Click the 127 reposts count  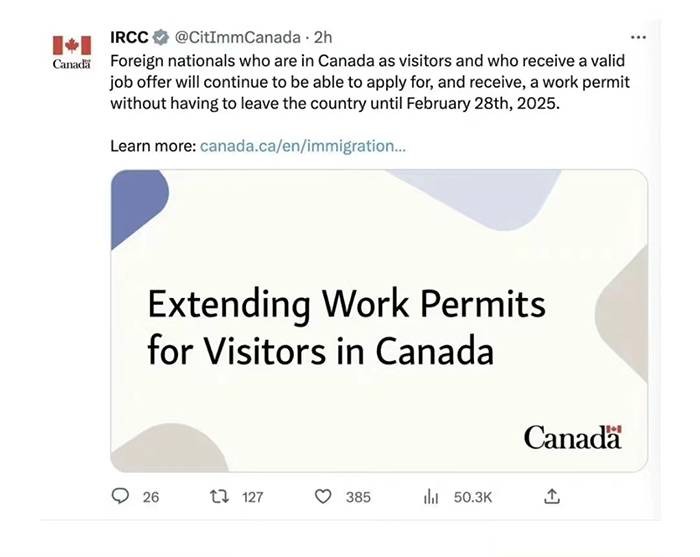tap(253, 497)
